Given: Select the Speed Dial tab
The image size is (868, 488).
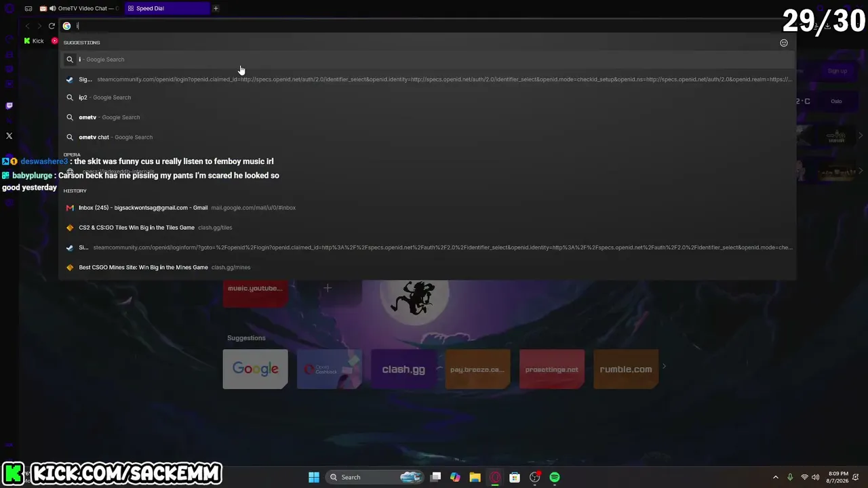Looking at the screenshot, I should pyautogui.click(x=167, y=8).
